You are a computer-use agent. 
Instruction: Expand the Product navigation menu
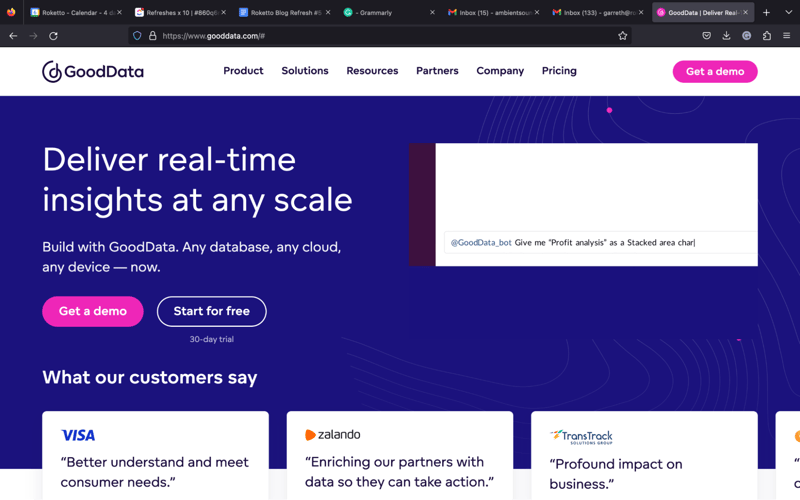click(x=243, y=71)
